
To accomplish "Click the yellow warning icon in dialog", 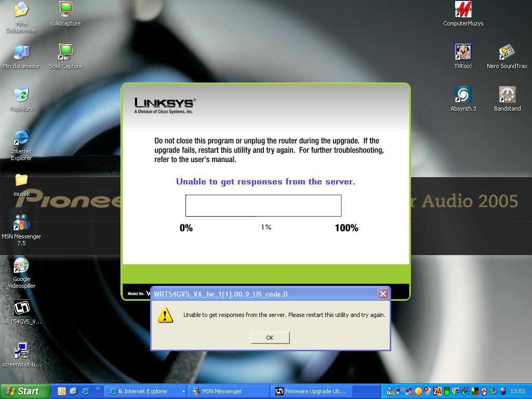I will [165, 315].
